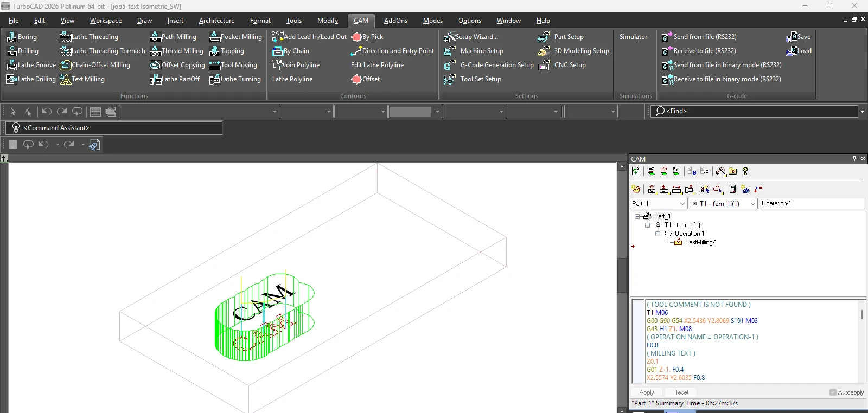868x413 pixels.
Task: Click the Simulator button
Action: click(x=633, y=37)
